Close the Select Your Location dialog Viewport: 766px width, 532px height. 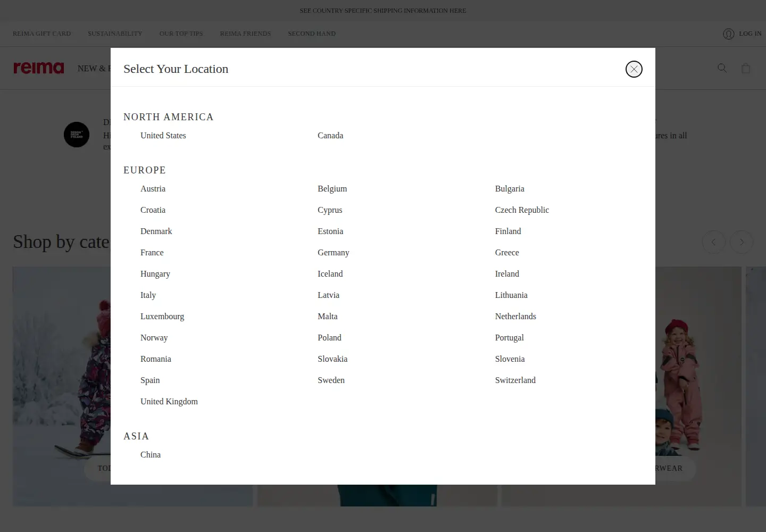(634, 69)
